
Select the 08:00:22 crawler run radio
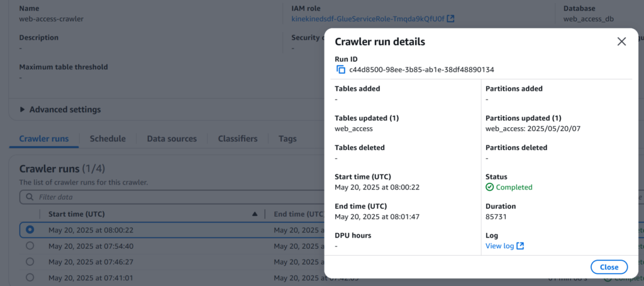pos(30,230)
